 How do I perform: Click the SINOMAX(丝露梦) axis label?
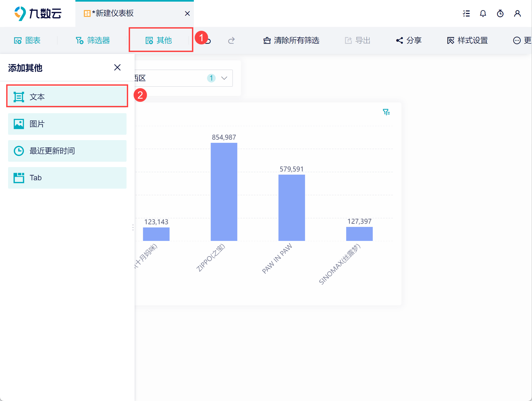[339, 264]
